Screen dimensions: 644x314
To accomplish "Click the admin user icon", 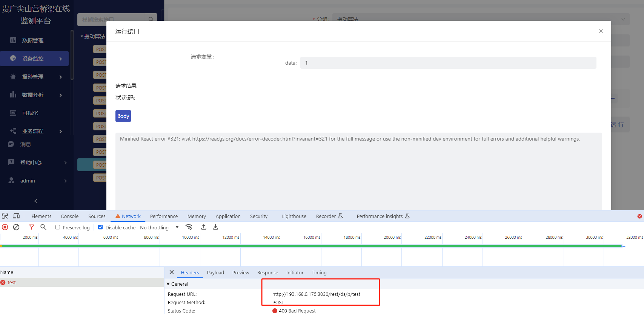I will tap(11, 180).
